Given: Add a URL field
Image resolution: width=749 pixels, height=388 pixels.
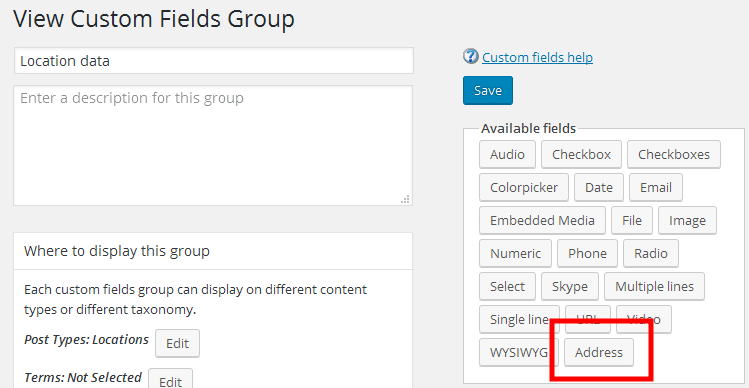Looking at the screenshot, I should tap(588, 319).
